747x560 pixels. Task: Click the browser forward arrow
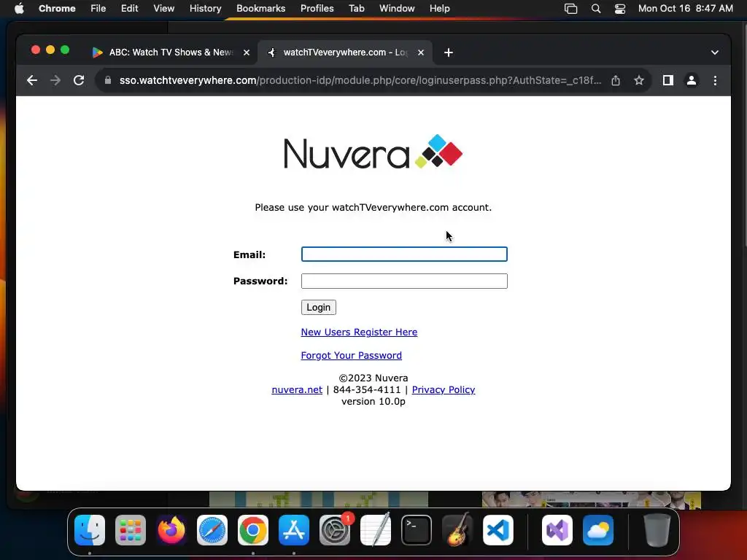(x=55, y=80)
